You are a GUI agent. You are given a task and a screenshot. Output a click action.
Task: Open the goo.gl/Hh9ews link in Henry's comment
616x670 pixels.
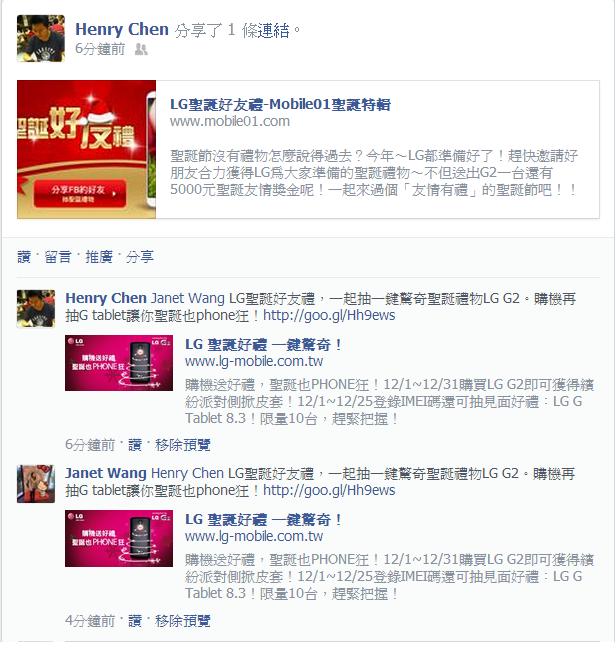coord(329,315)
